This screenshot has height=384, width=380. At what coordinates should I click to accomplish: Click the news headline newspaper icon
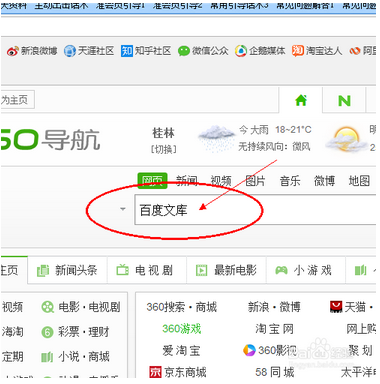pos(43,270)
